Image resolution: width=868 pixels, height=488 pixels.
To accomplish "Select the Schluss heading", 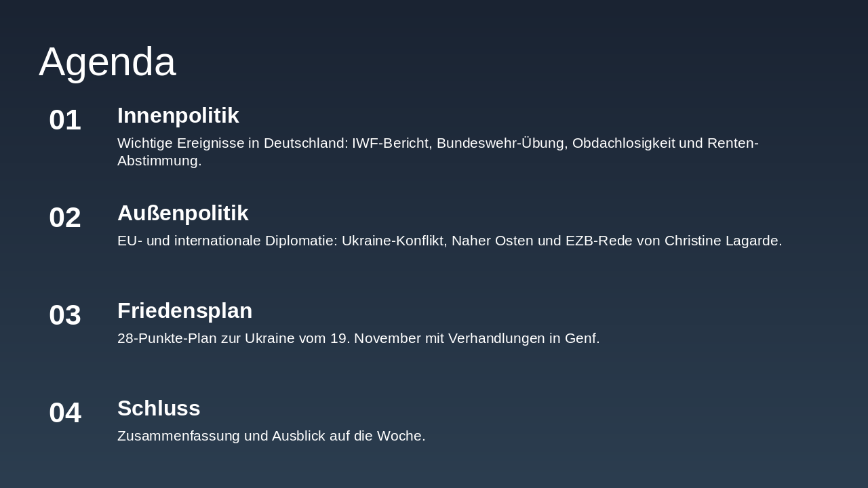I will click(x=159, y=408).
